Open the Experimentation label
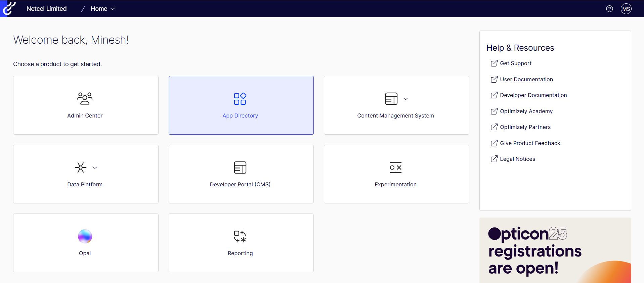Viewport: 644px width, 283px height. click(396, 184)
